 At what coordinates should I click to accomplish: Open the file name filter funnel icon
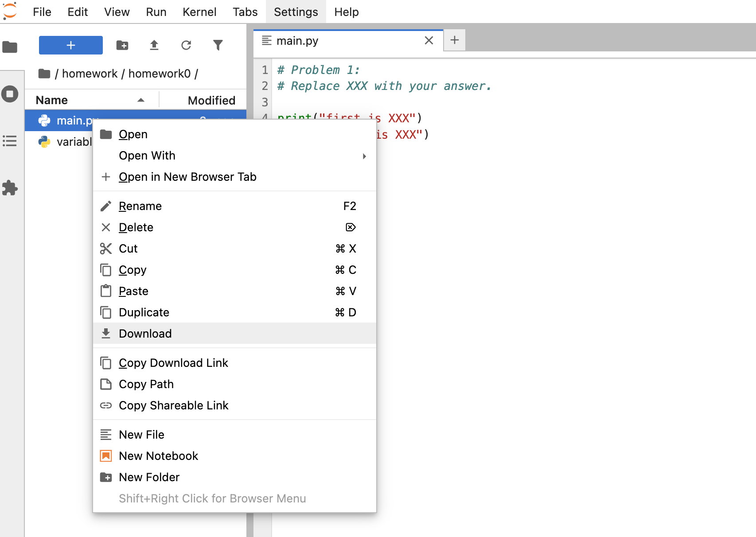click(218, 45)
